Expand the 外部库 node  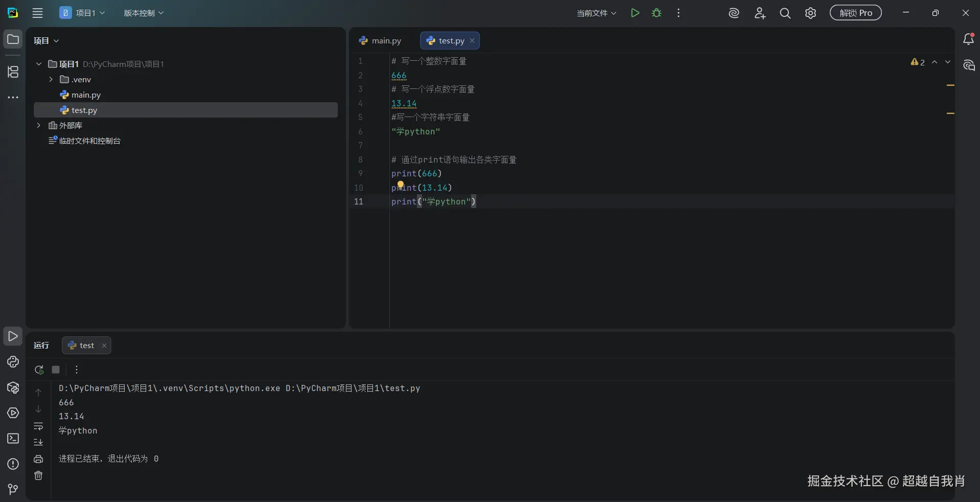click(x=39, y=125)
